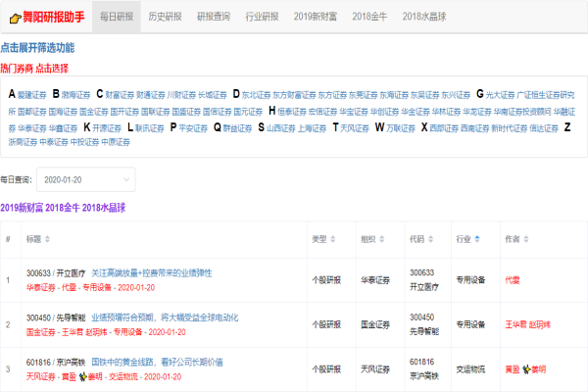This screenshot has width=588, height=392.
Task: Select broker 群益证券
Action: coord(238,128)
